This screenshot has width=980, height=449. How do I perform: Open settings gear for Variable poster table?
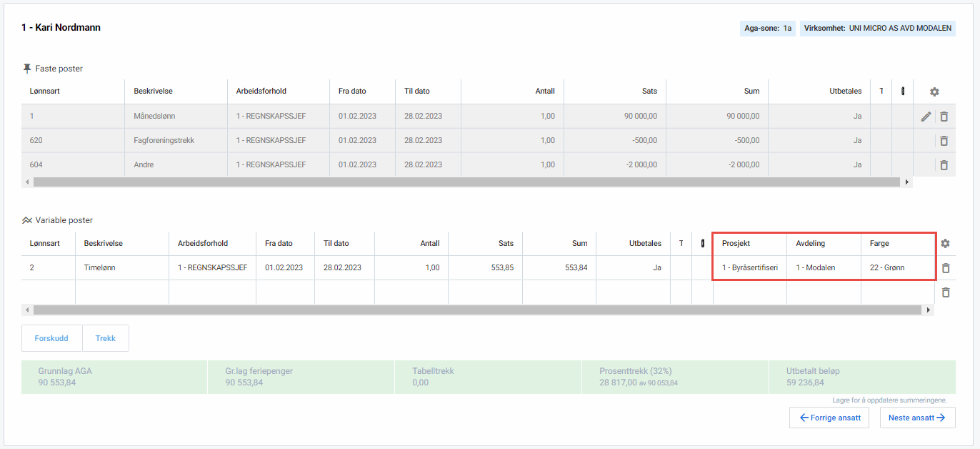pos(945,244)
